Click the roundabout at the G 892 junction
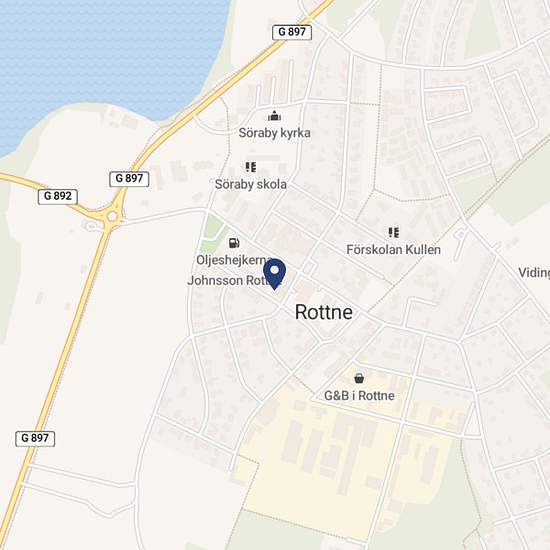Viewport: 550px width, 550px height. coord(112,216)
